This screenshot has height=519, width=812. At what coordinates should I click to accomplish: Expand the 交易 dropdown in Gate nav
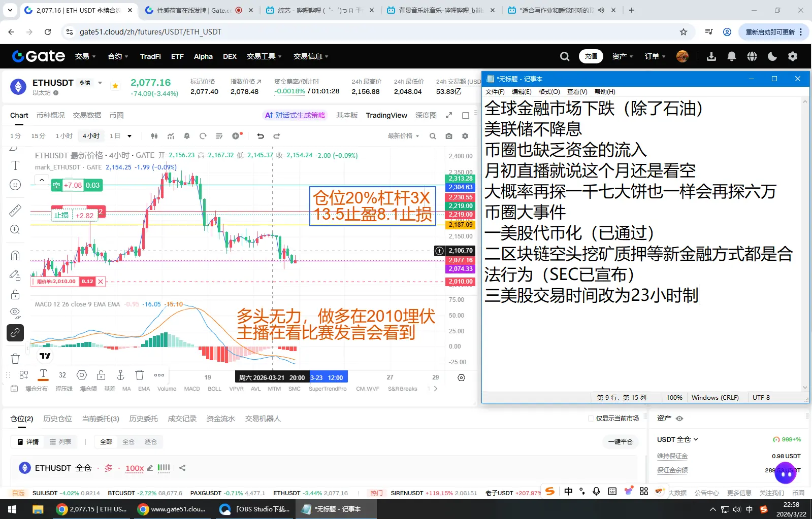(85, 56)
